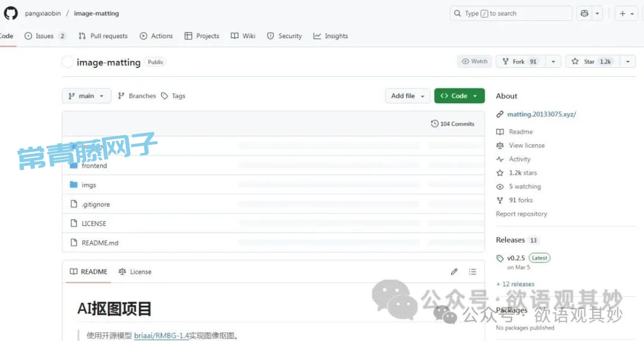Open the Packages heading link
644x341 pixels.
[x=512, y=310]
